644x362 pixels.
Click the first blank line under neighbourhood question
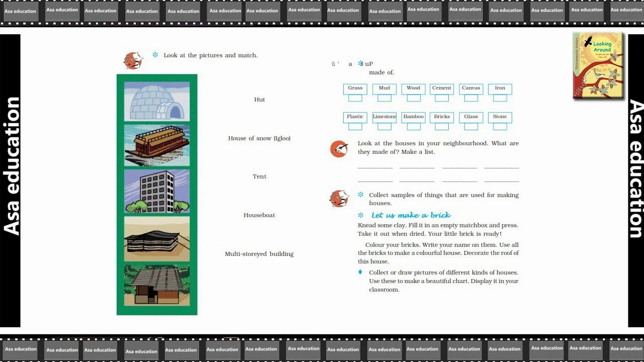point(375,166)
